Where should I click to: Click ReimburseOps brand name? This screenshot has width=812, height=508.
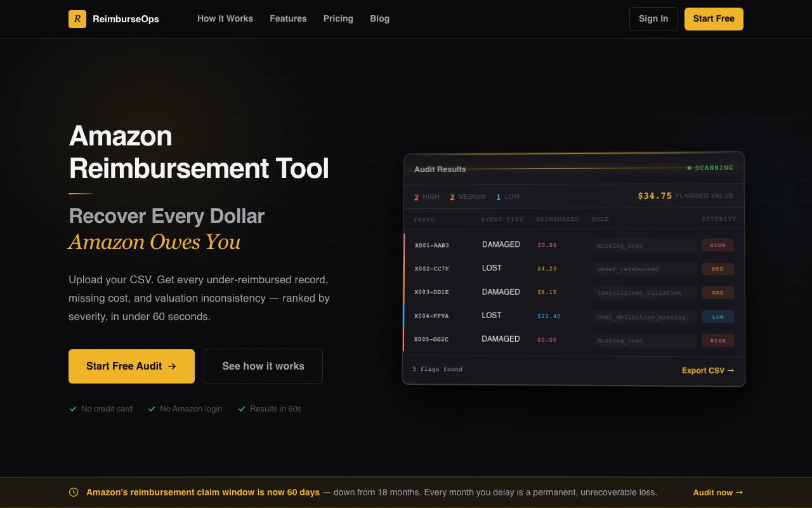coord(126,19)
